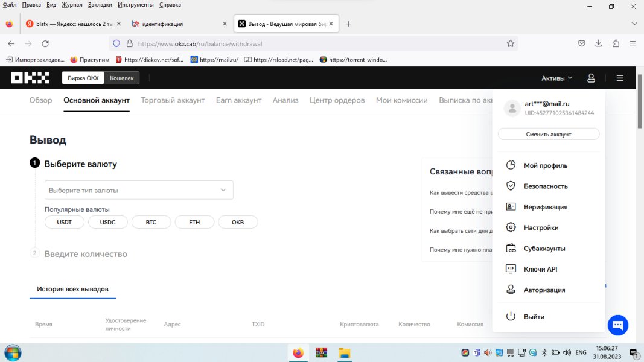Reload the page
The height and width of the screenshot is (362, 644).
[x=45, y=43]
